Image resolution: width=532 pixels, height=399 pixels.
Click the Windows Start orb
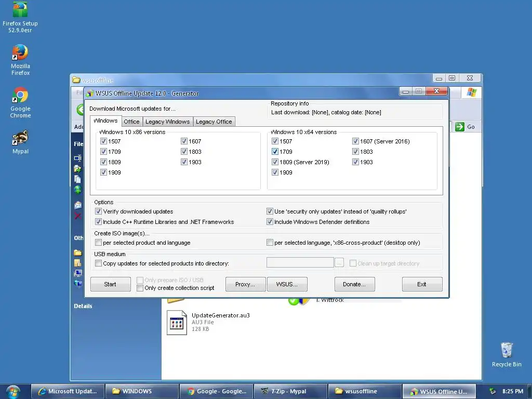13,392
